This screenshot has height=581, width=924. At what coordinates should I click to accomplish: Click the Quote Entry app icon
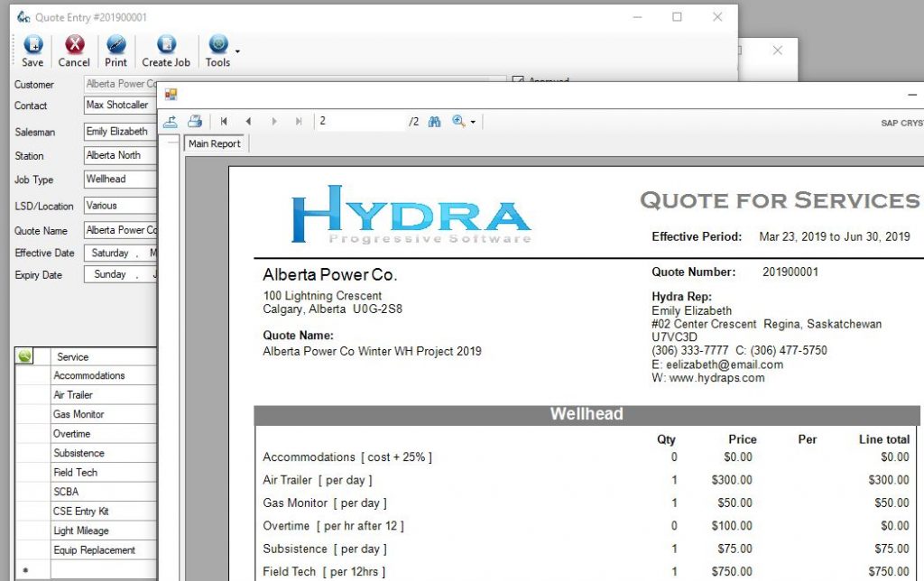(x=23, y=17)
